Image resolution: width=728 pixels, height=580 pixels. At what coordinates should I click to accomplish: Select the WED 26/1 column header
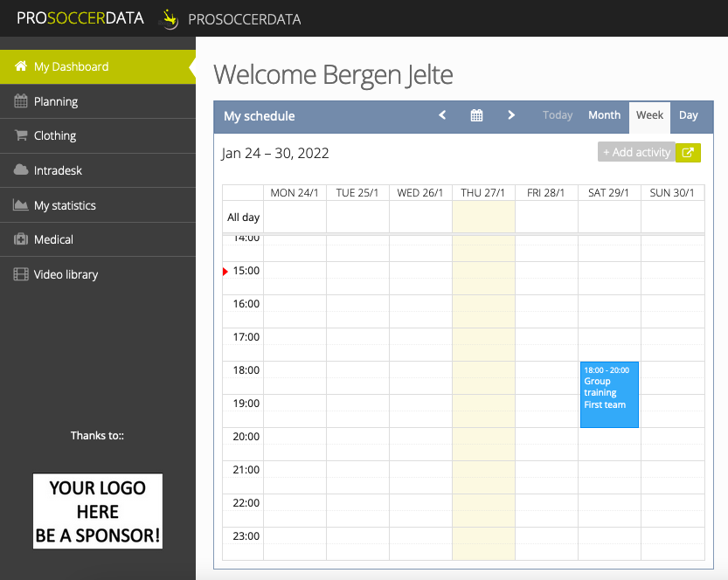point(420,193)
